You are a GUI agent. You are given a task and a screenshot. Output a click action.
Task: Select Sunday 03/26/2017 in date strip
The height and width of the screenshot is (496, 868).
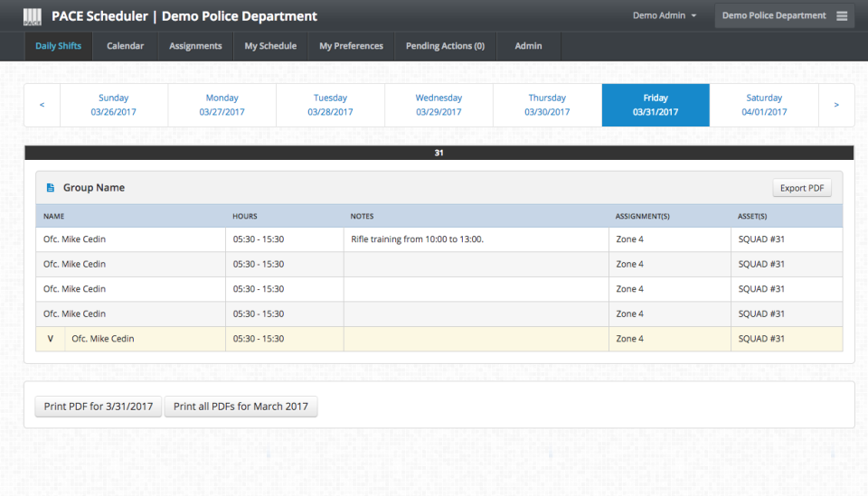coord(114,105)
